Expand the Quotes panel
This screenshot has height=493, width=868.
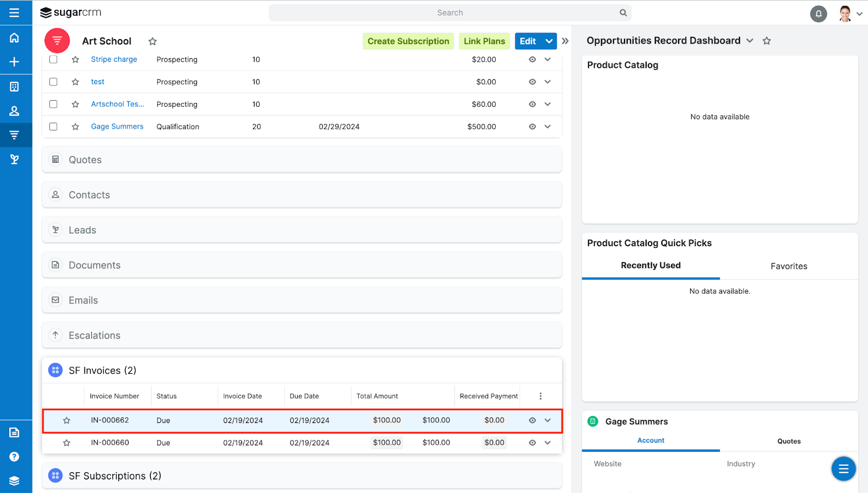tap(85, 159)
